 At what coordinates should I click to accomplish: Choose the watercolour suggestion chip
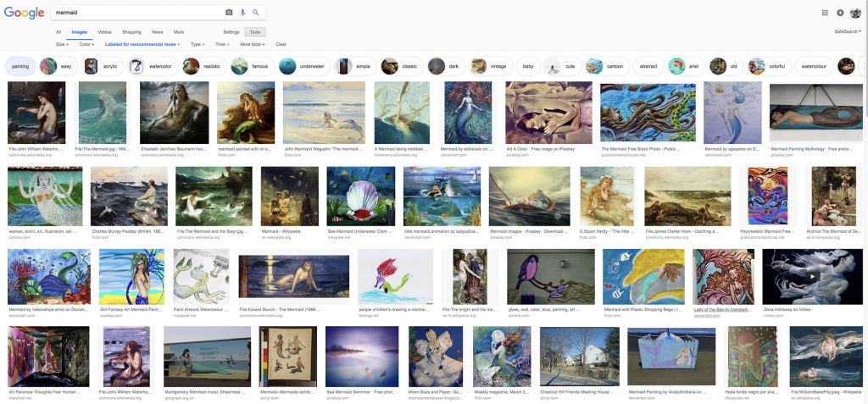point(815,66)
